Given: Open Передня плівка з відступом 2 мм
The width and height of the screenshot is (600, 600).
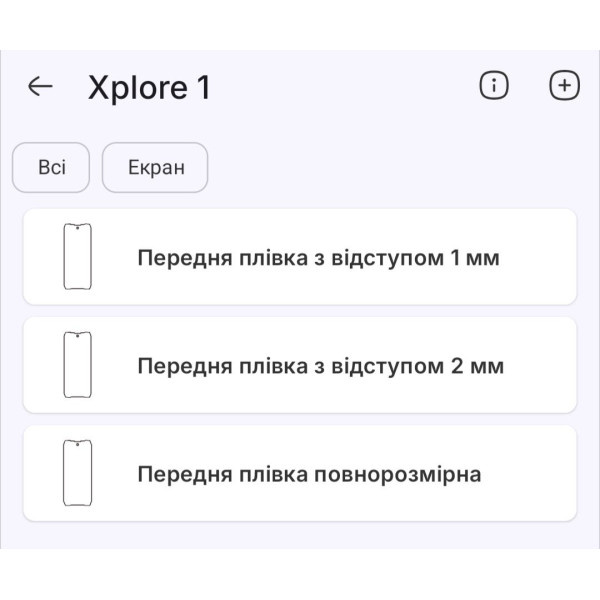Looking at the screenshot, I should (x=320, y=366).
